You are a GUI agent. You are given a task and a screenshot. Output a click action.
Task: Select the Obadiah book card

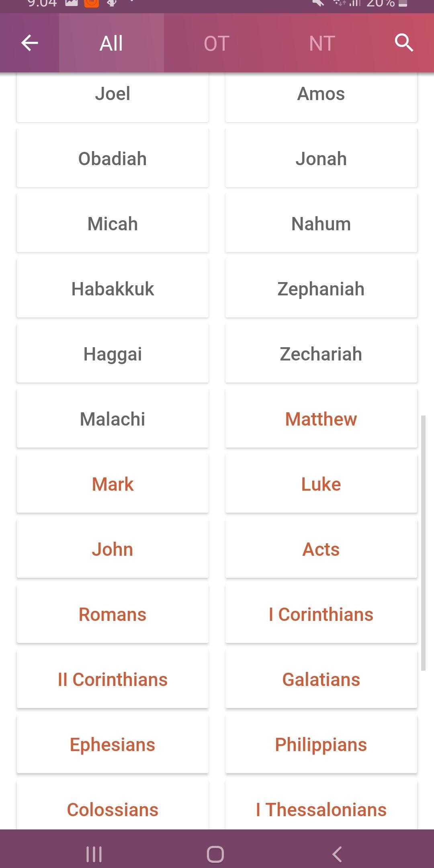(x=113, y=158)
